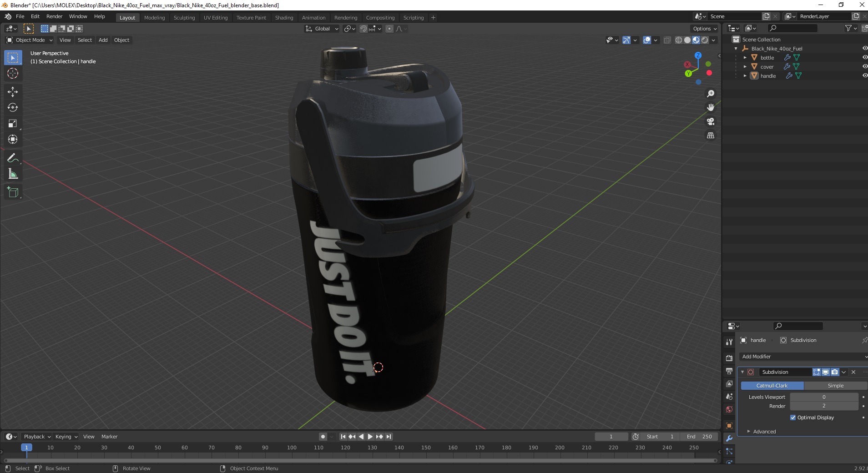The image size is (868, 473).
Task: Switch to the Shading workspace tab
Action: point(284,18)
